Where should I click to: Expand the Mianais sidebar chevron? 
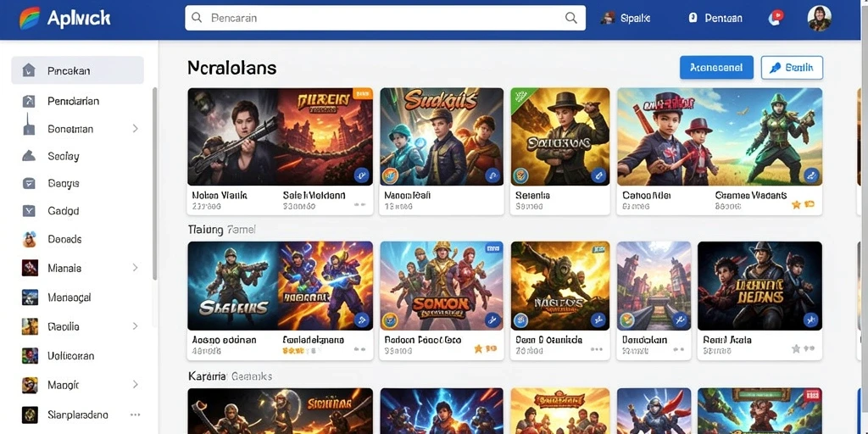135,267
